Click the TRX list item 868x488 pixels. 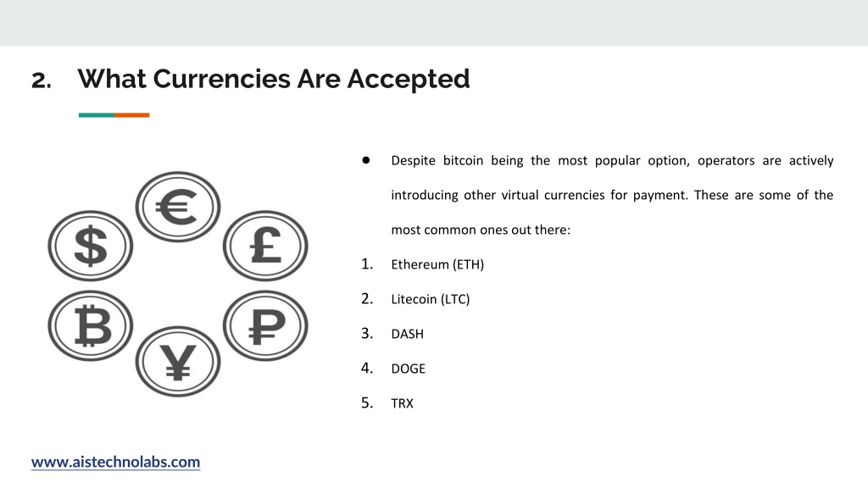tap(402, 403)
